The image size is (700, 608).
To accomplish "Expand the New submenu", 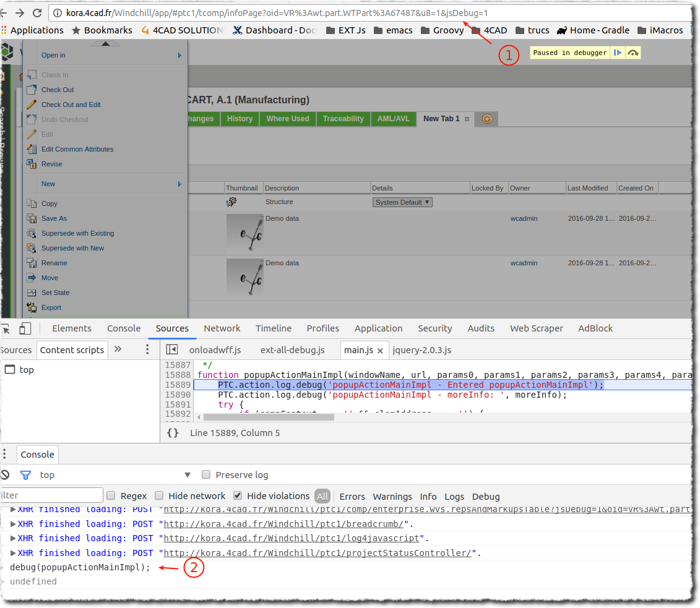I will [x=179, y=184].
